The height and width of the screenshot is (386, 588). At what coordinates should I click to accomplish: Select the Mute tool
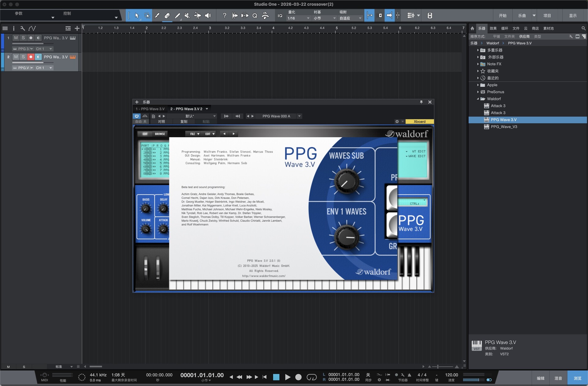click(x=187, y=16)
